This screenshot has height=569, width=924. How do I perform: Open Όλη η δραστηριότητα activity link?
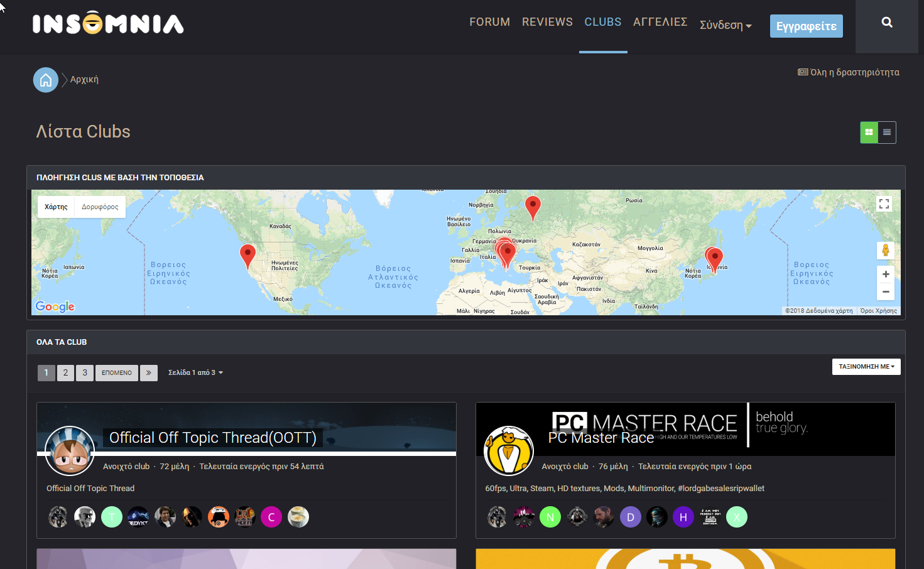(849, 72)
